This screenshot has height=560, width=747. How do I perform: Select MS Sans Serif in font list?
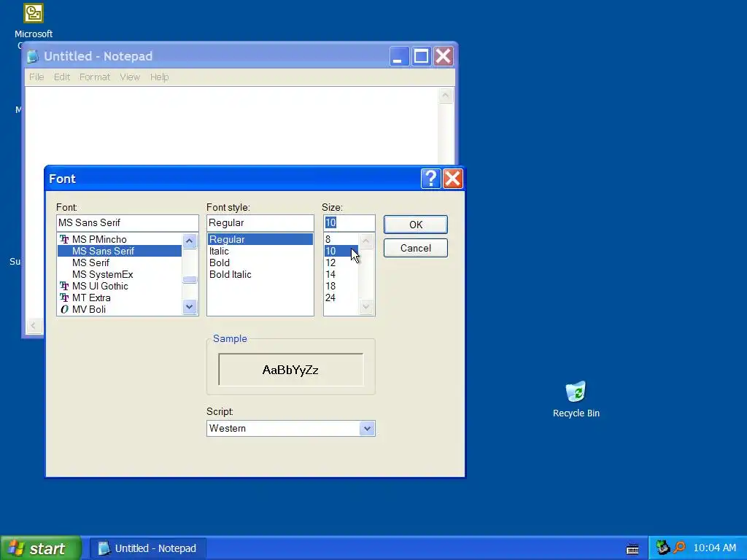coord(119,251)
